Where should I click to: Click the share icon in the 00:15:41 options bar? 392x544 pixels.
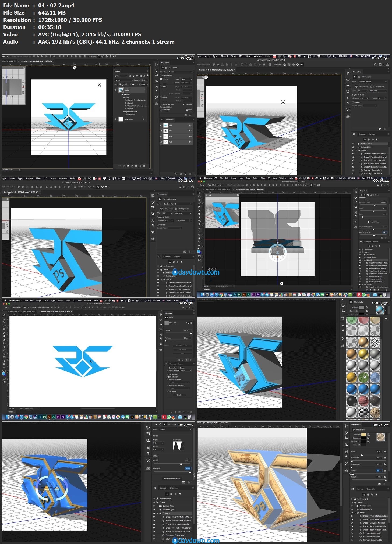[388, 185]
